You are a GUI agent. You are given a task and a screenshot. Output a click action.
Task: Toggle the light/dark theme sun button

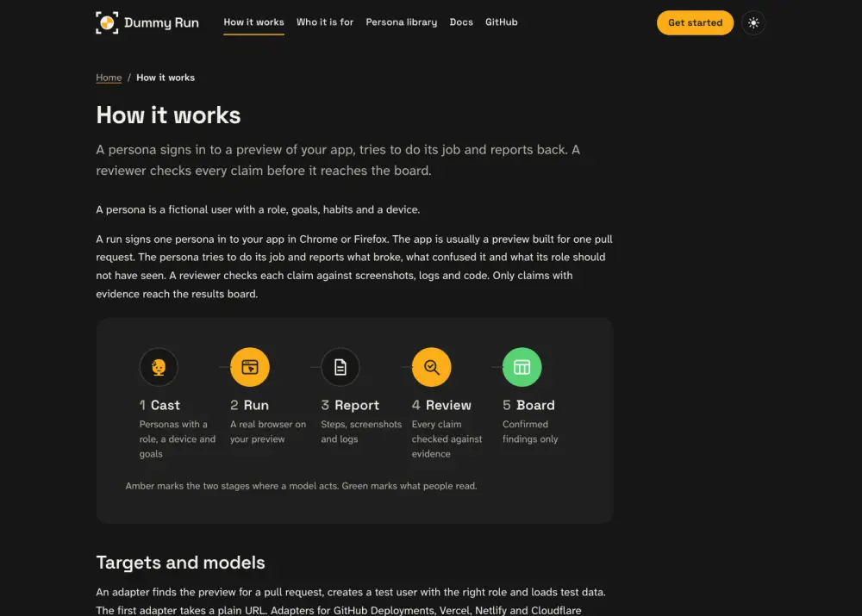753,22
